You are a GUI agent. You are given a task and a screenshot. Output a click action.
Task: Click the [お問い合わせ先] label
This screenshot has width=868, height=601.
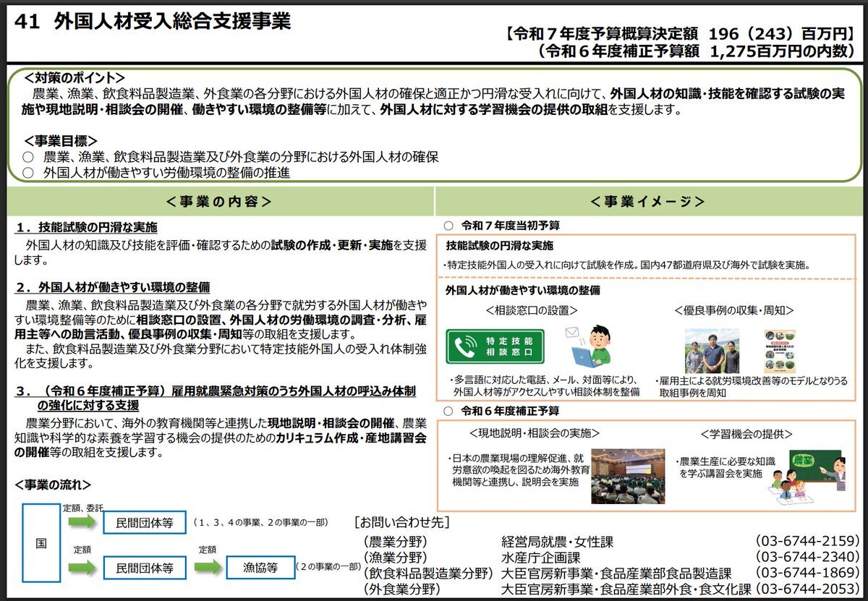[x=402, y=521]
